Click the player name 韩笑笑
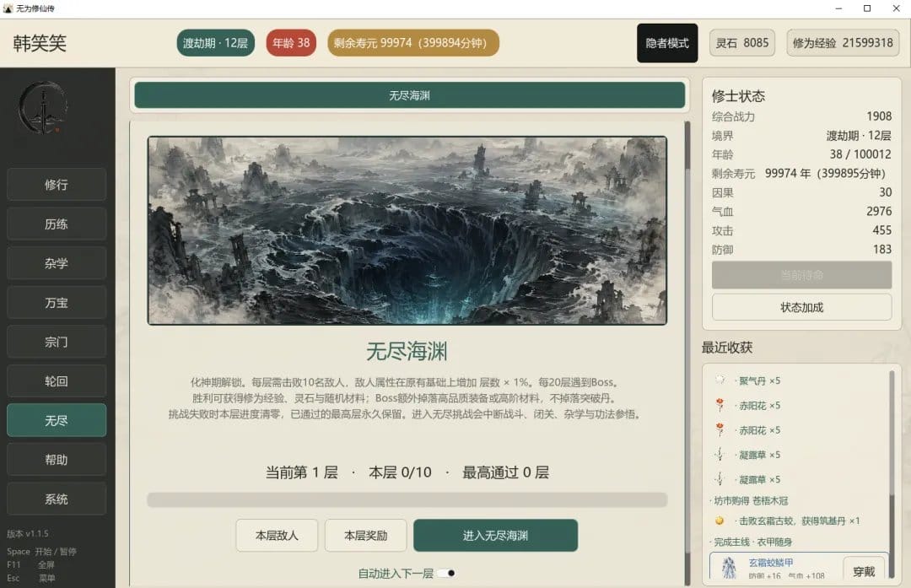Image resolution: width=911 pixels, height=588 pixels. (x=40, y=43)
